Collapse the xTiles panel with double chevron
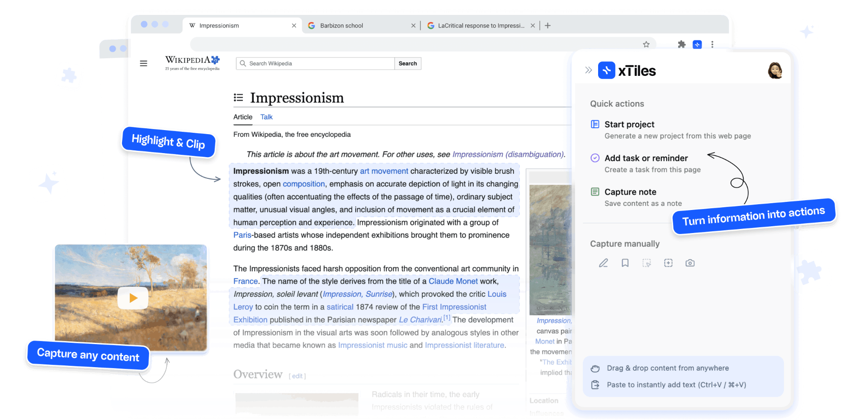868x420 pixels. (588, 70)
